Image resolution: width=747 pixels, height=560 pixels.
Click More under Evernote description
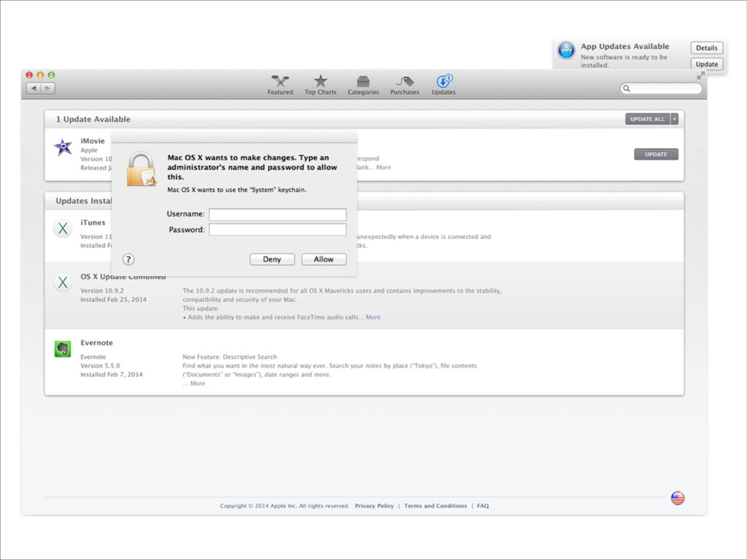[x=198, y=384]
